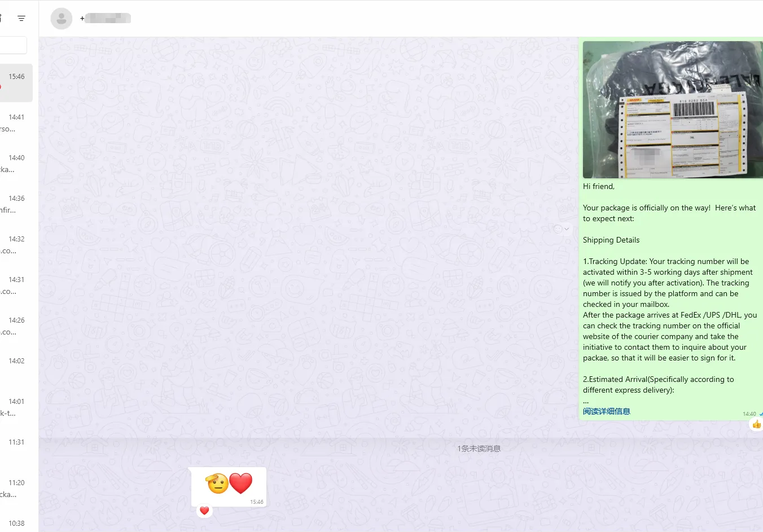Open the chat list filter icon
Viewport: 763px width, 532px height.
(x=21, y=19)
